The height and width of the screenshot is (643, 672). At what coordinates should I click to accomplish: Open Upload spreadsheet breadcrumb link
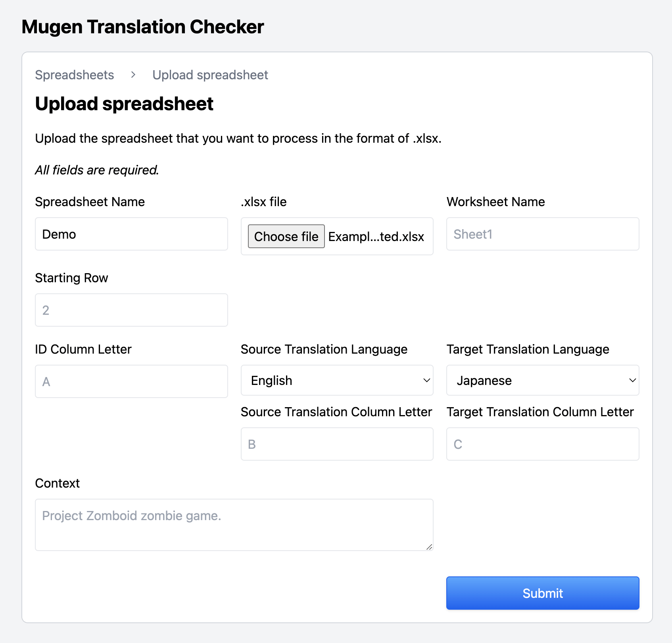210,75
